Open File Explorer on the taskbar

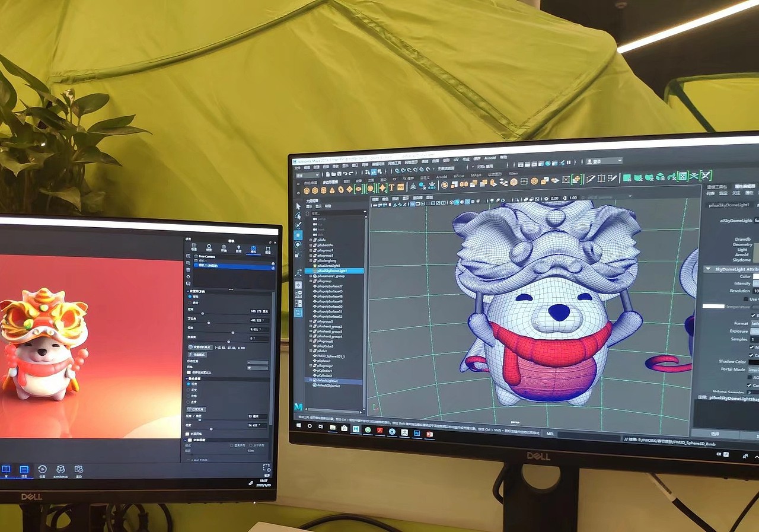(333, 427)
